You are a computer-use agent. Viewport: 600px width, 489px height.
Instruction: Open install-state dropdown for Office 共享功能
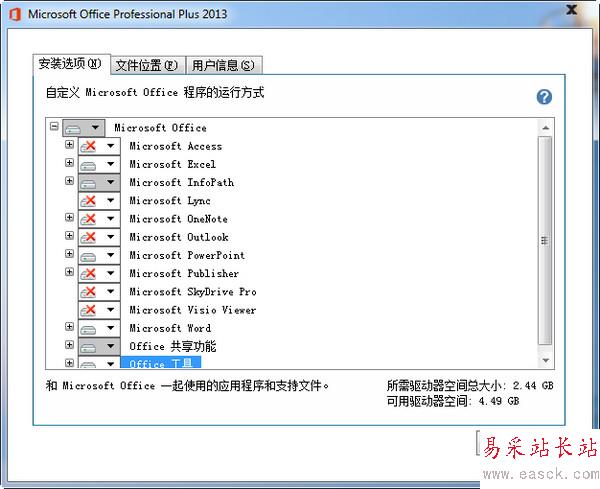[x=99, y=346]
